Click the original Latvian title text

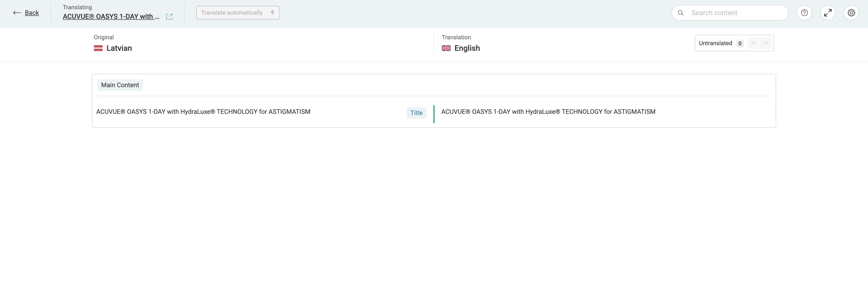(x=203, y=112)
